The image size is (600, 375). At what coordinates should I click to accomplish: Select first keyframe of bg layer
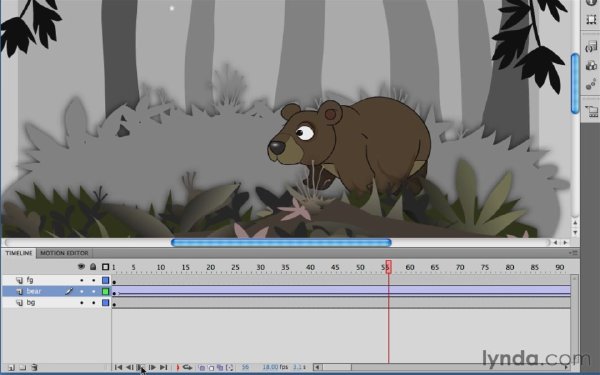pyautogui.click(x=114, y=304)
